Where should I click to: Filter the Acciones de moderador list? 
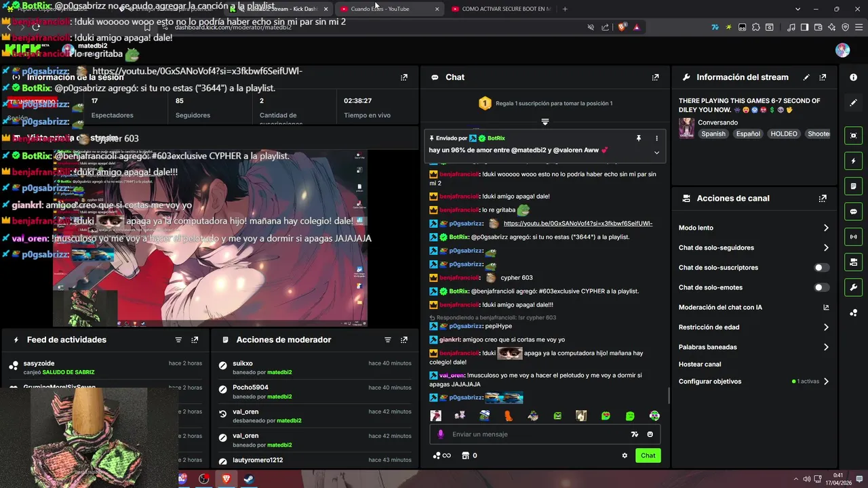(388, 340)
